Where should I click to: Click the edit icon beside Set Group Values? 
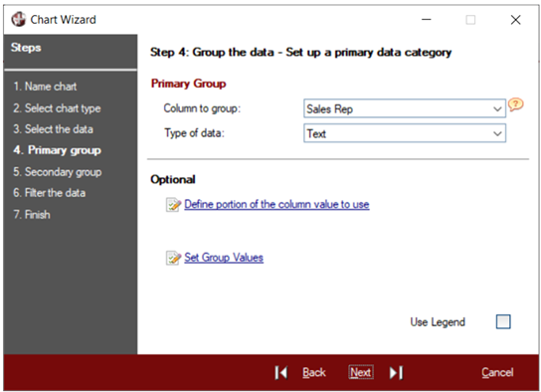(173, 258)
